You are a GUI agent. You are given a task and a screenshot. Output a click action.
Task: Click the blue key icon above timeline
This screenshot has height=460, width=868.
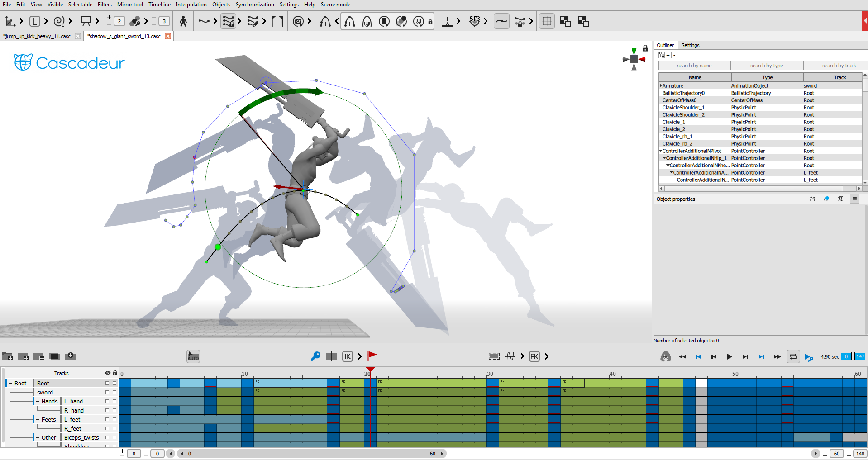pyautogui.click(x=315, y=356)
